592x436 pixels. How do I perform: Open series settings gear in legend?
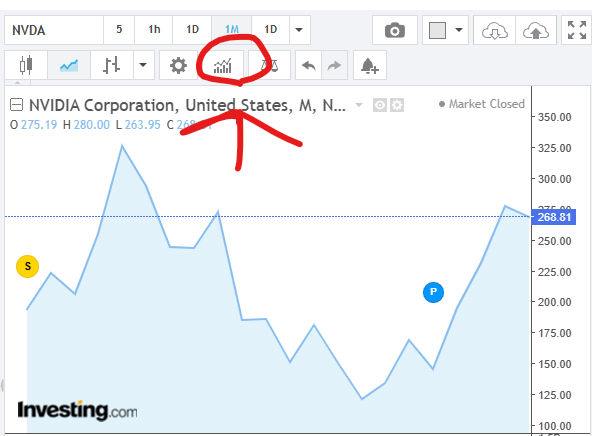[397, 105]
